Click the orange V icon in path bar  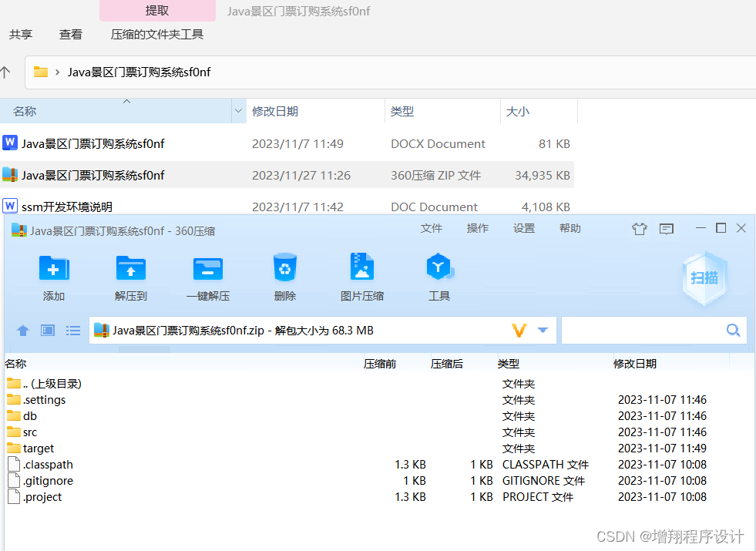[x=519, y=331]
